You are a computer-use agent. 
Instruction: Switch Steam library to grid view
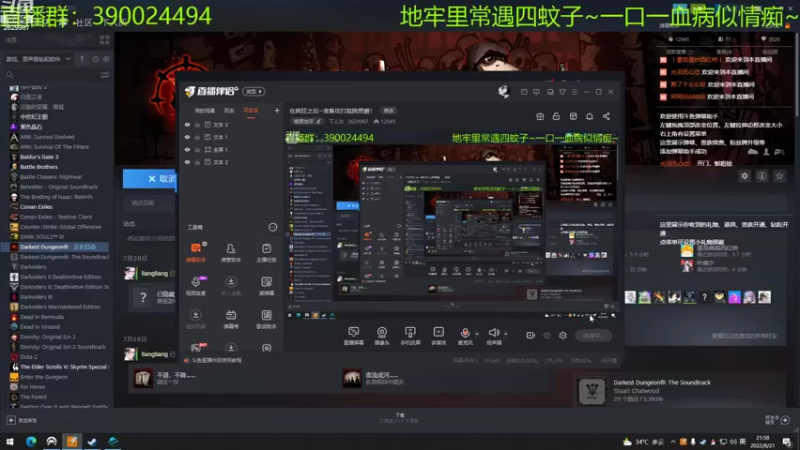105,40
